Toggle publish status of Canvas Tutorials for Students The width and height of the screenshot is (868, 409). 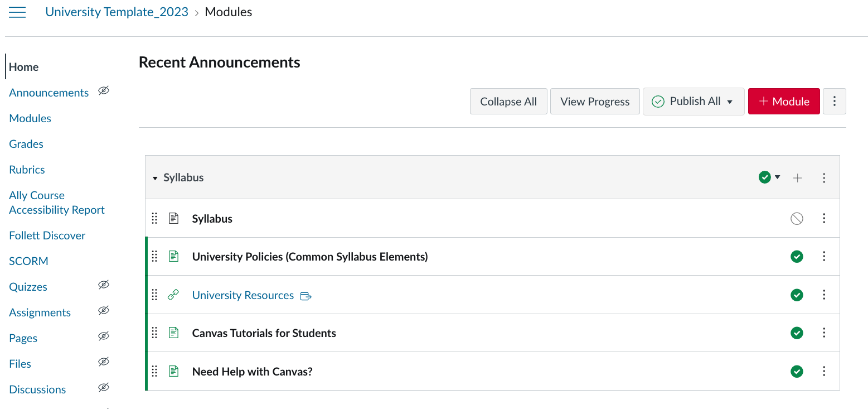[797, 333]
